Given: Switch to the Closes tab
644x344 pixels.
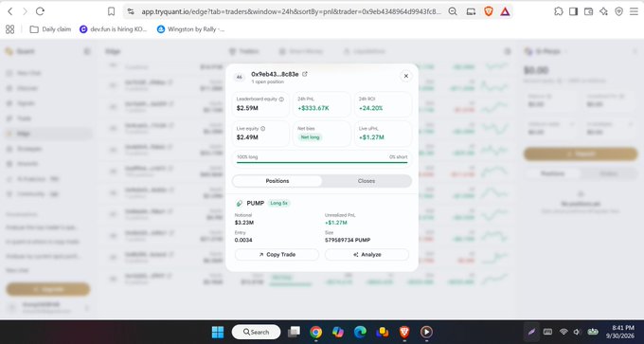Looking at the screenshot, I should pyautogui.click(x=367, y=181).
